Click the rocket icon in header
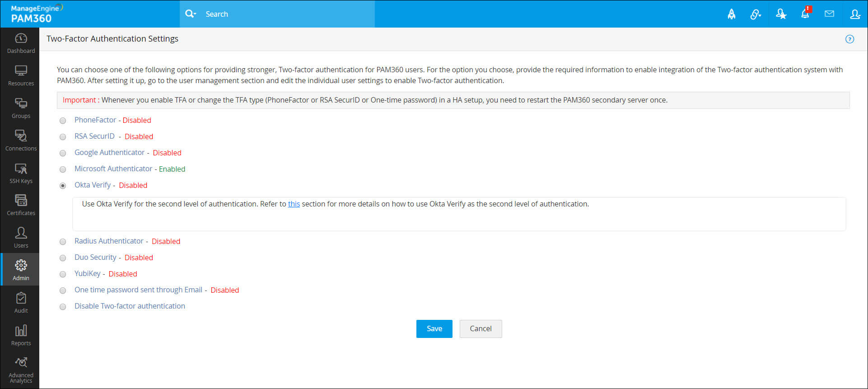868x389 pixels. click(732, 14)
